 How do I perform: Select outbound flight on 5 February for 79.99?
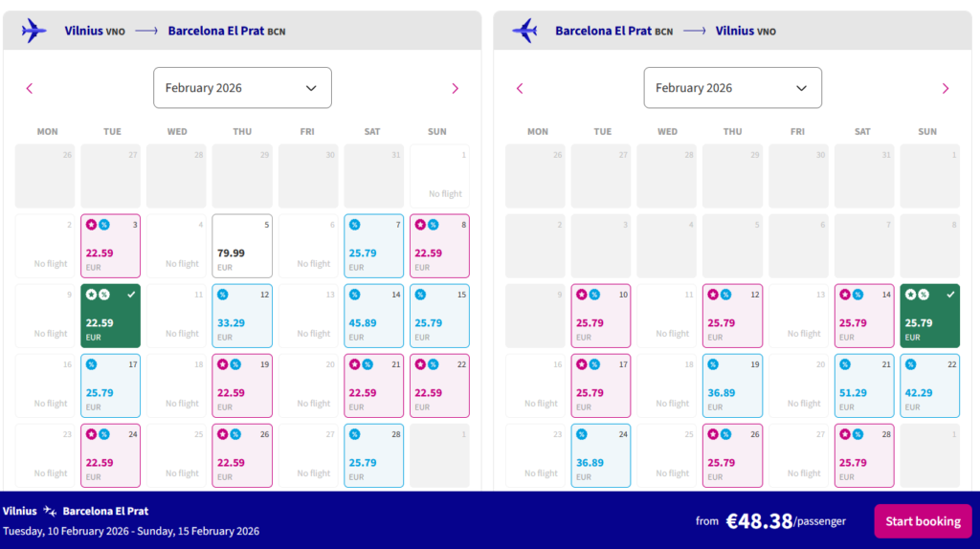tap(242, 246)
